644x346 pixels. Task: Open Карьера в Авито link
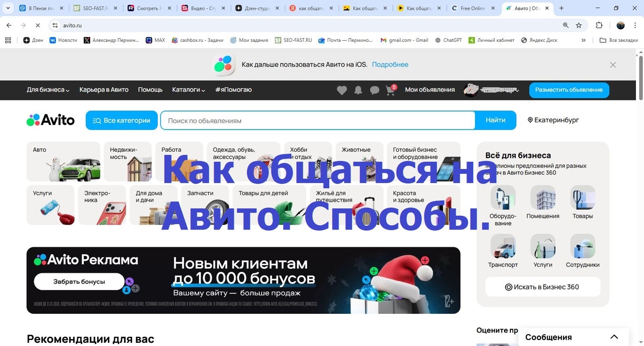pos(104,90)
